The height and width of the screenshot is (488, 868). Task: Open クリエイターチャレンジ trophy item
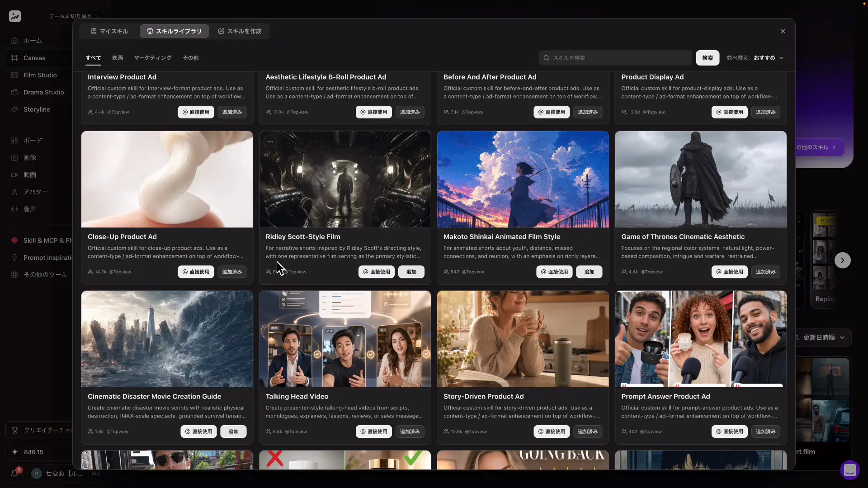[40, 430]
